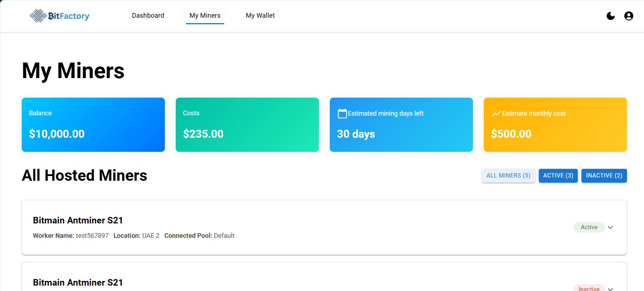Go to My Wallet tab
This screenshot has height=291, width=644.
(260, 16)
